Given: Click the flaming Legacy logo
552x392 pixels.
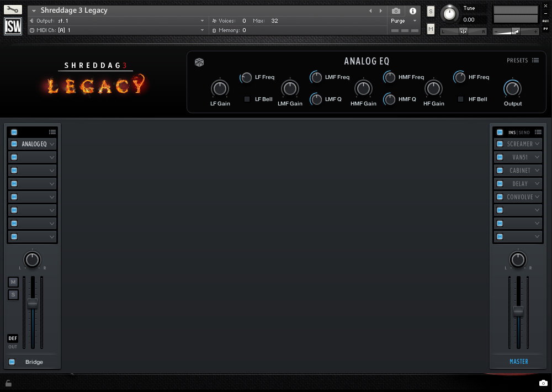Looking at the screenshot, I should pos(95,86).
